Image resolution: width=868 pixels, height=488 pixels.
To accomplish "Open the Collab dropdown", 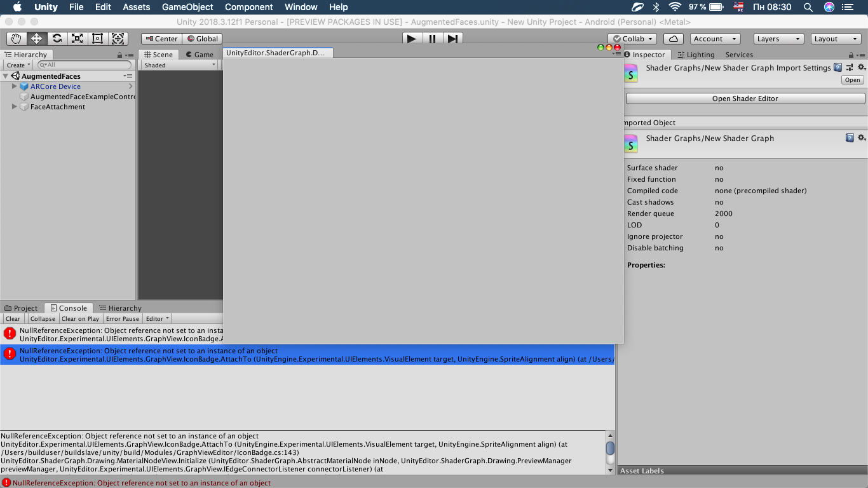I will pyautogui.click(x=632, y=39).
